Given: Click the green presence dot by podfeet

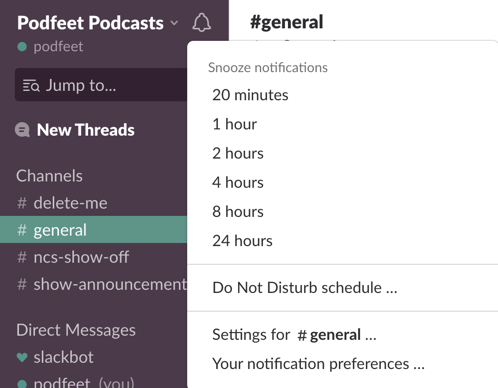Looking at the screenshot, I should (x=22, y=47).
